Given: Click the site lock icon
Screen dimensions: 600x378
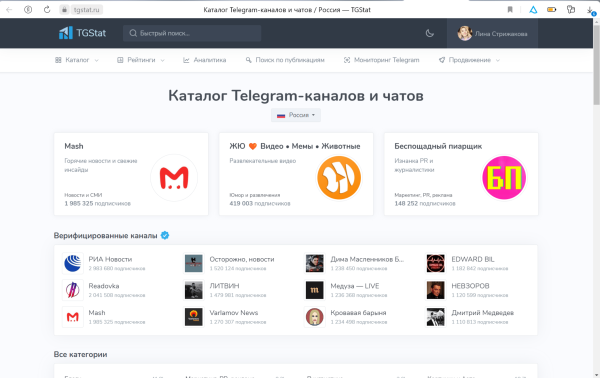Looking at the screenshot, I should tap(64, 10).
